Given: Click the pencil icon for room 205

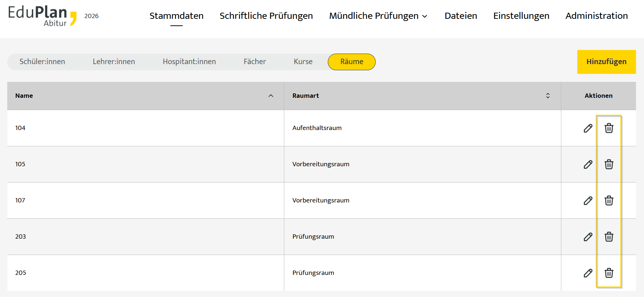Looking at the screenshot, I should coord(588,273).
